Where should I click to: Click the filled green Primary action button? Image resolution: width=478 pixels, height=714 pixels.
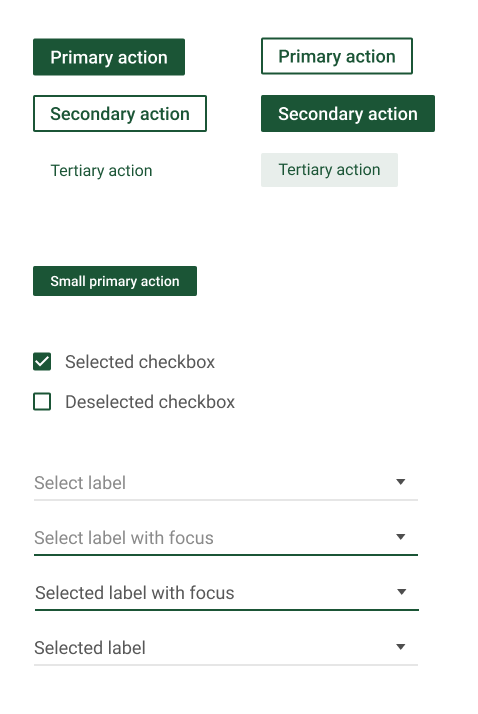click(109, 57)
